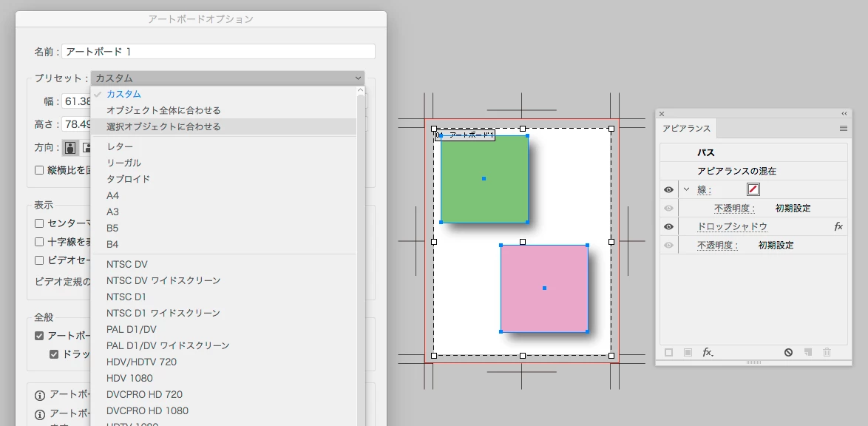Choose NTSC D1 ワイドスクリーン preset
This screenshot has height=426, width=868.
223,313
